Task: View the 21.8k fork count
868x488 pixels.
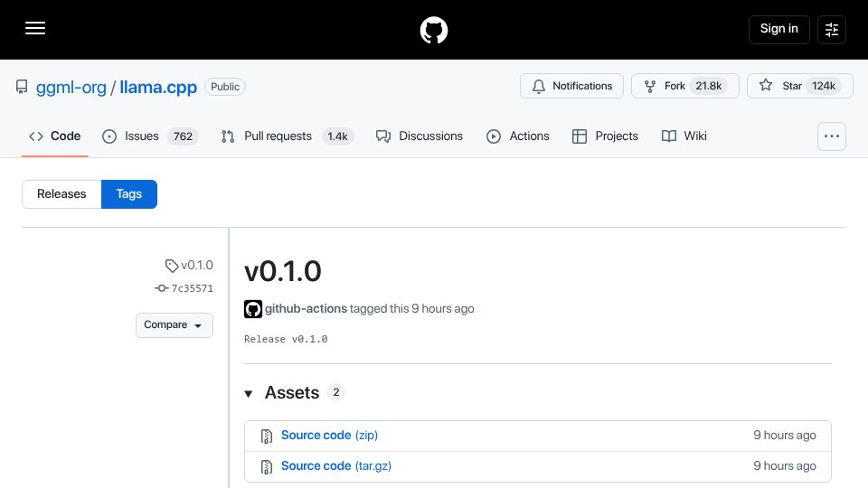Action: (x=709, y=86)
